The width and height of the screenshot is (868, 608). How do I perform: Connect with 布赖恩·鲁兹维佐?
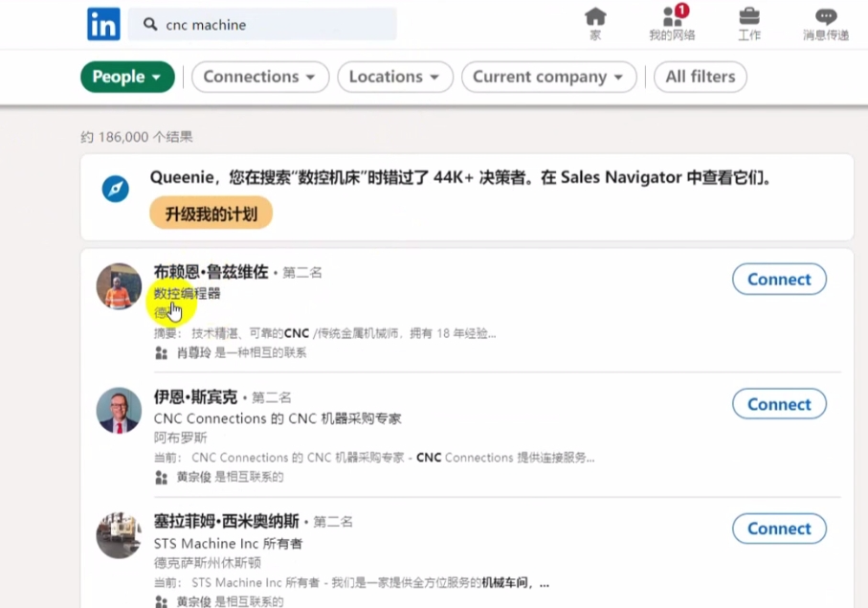click(779, 279)
